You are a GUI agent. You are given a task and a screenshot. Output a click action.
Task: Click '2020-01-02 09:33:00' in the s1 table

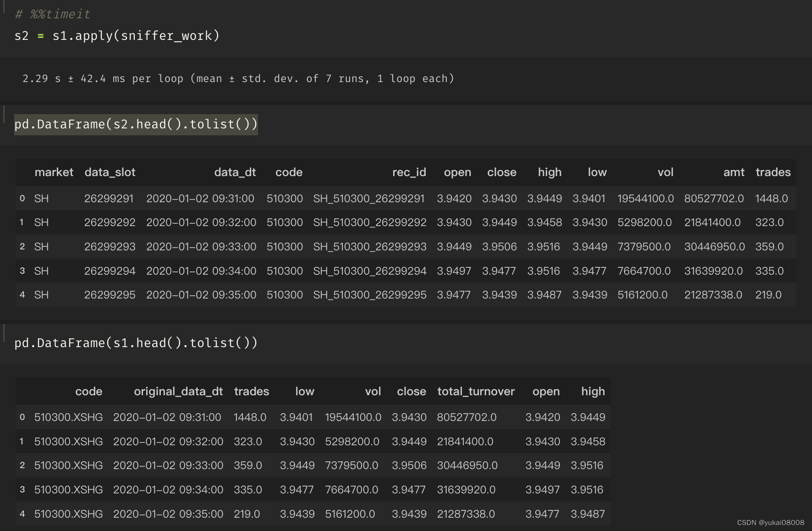point(168,465)
